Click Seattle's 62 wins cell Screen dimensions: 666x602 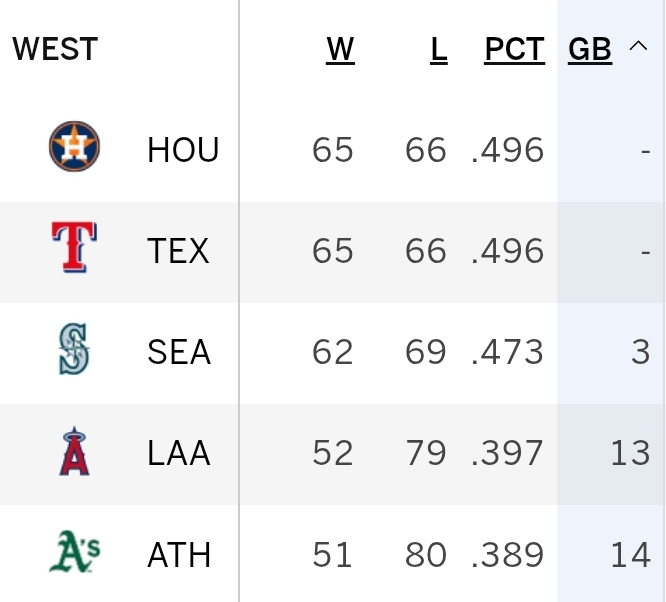click(x=333, y=352)
